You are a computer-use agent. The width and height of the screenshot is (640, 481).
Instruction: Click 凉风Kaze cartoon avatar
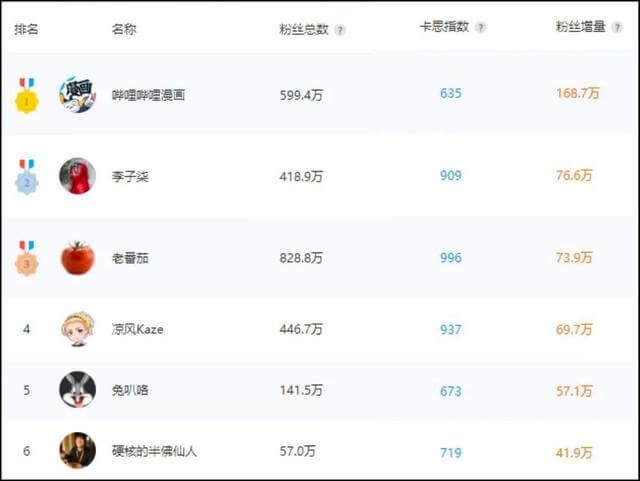(x=77, y=329)
